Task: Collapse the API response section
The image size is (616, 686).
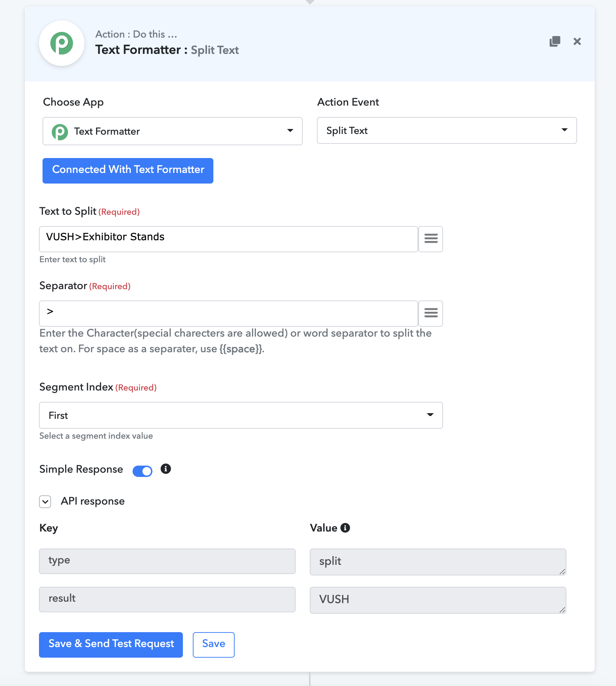Action: click(x=45, y=501)
